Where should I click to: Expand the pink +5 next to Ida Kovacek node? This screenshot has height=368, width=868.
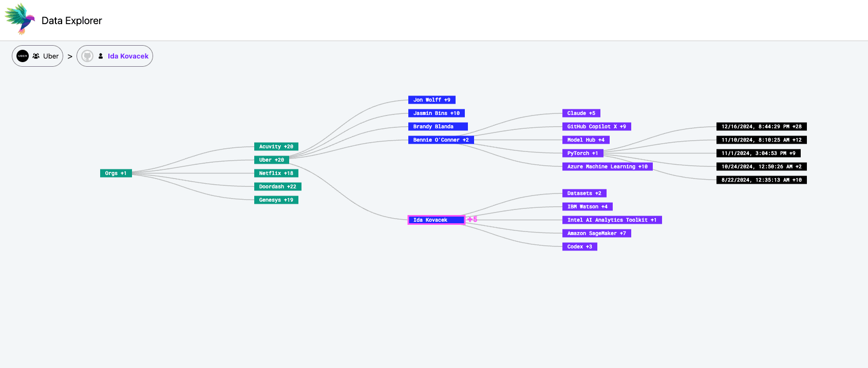(x=472, y=220)
